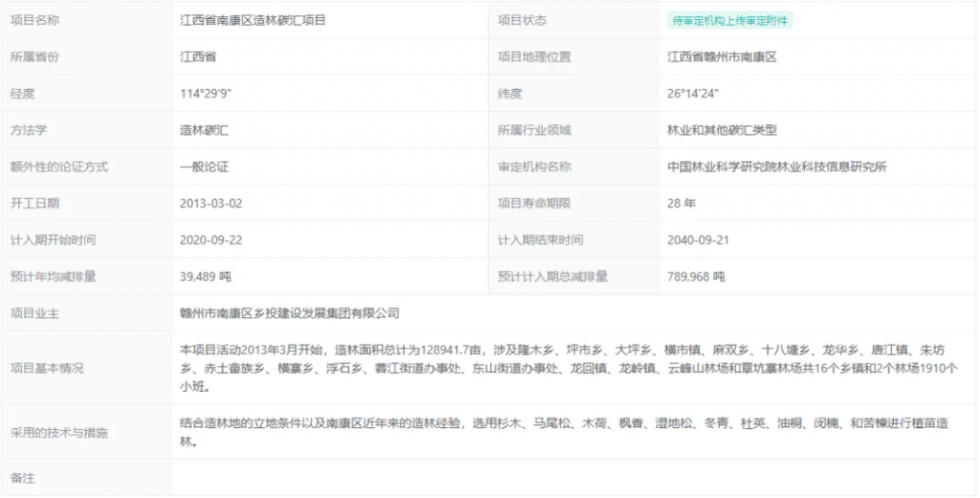The width and height of the screenshot is (980, 498).
Task: Click the project lifetime value 28 年
Action: 681,203
